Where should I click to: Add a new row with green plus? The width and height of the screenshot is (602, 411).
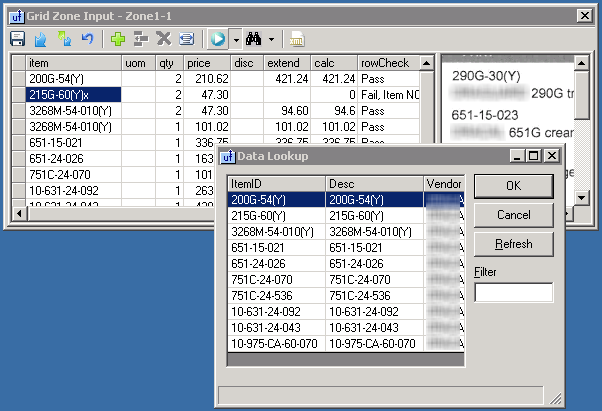pos(118,39)
